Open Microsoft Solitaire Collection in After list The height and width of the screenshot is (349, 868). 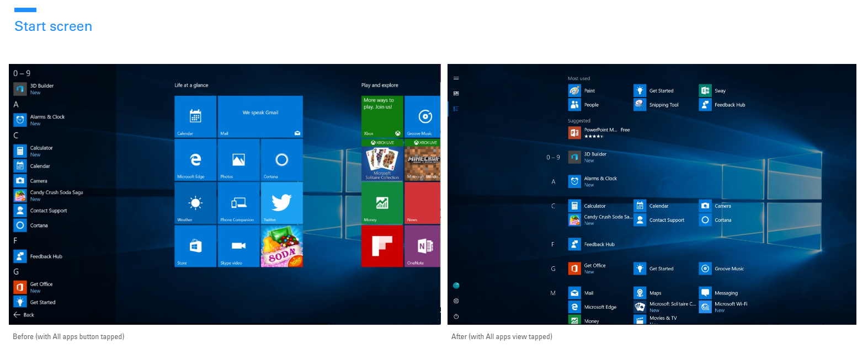point(665,307)
